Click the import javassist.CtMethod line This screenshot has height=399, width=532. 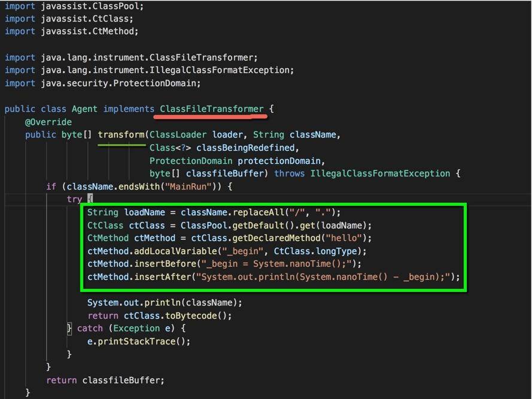coord(71,31)
